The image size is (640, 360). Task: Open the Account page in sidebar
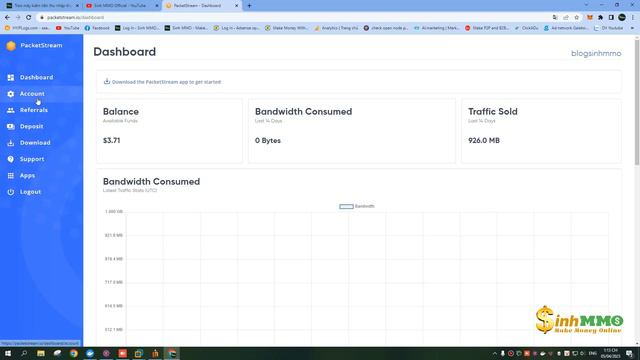click(32, 93)
